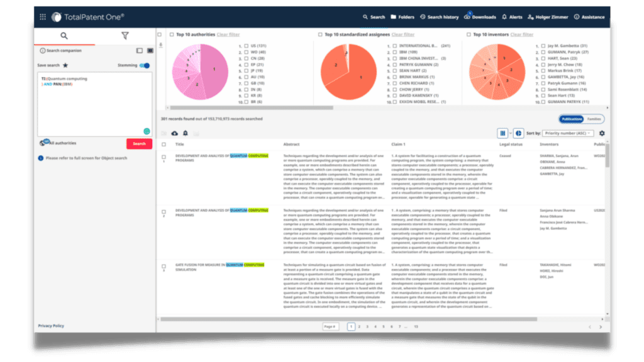644x362 pixels.
Task: Expand the layout view dropdown arrow
Action: pyautogui.click(x=511, y=133)
